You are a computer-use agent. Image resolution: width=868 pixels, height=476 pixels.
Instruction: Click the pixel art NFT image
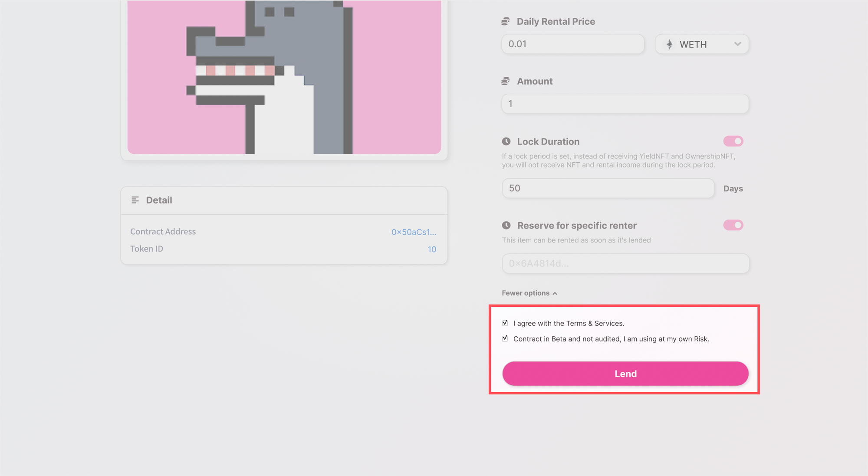point(284,77)
